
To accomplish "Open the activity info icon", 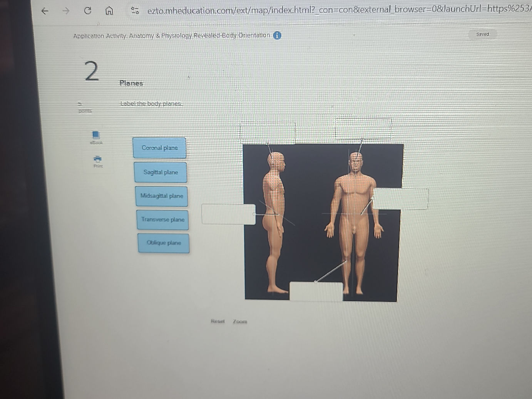I will click(277, 35).
